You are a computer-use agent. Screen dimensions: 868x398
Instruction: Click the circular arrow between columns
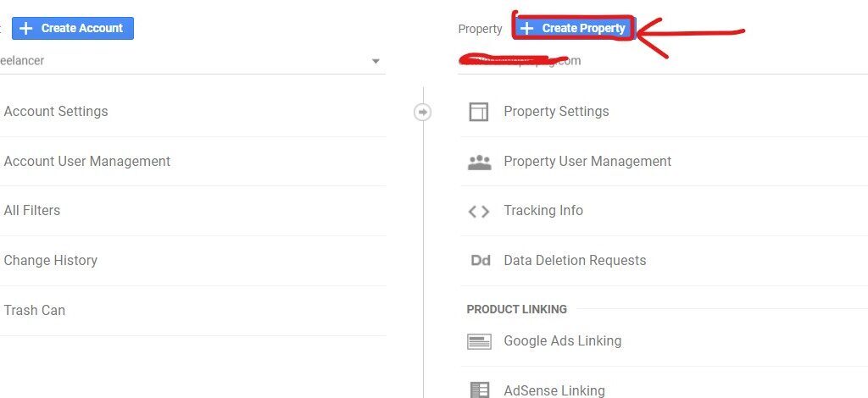pos(423,113)
